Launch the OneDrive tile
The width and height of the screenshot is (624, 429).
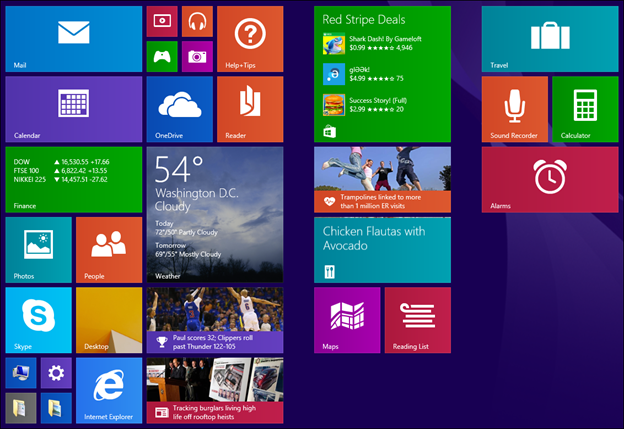tap(179, 109)
